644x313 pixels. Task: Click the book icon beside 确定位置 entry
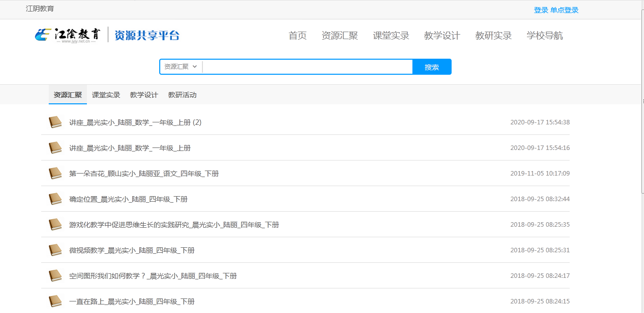click(55, 199)
